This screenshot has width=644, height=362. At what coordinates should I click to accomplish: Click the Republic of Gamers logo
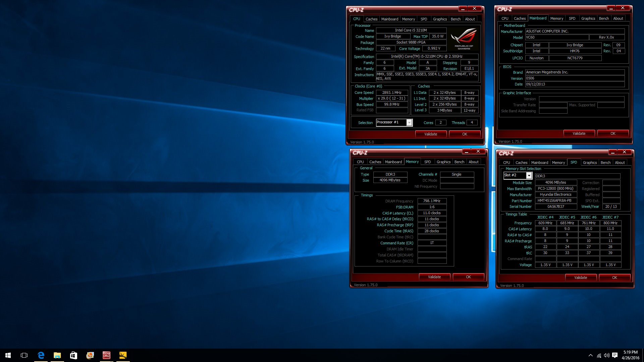pyautogui.click(x=464, y=39)
